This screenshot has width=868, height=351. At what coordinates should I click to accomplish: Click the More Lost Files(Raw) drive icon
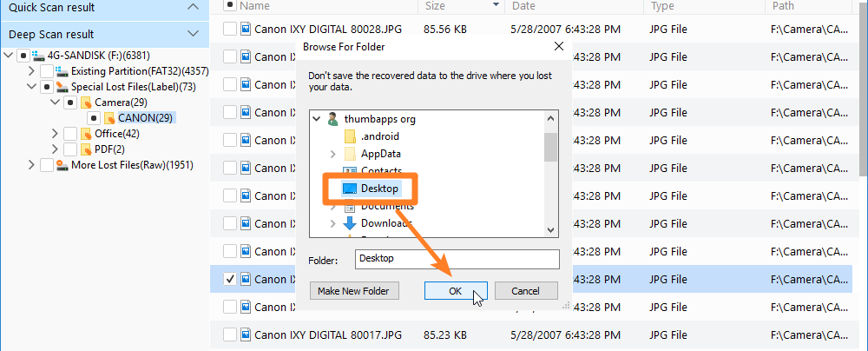click(62, 165)
